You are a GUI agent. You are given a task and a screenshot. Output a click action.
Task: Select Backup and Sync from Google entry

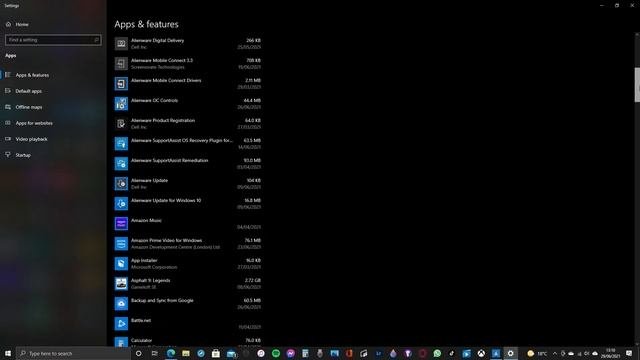pyautogui.click(x=188, y=304)
